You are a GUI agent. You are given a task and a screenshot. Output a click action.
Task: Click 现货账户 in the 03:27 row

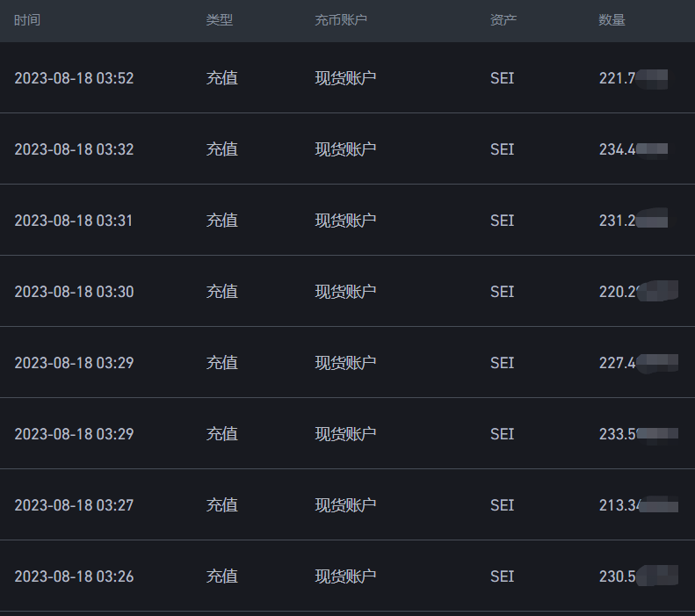(x=345, y=505)
